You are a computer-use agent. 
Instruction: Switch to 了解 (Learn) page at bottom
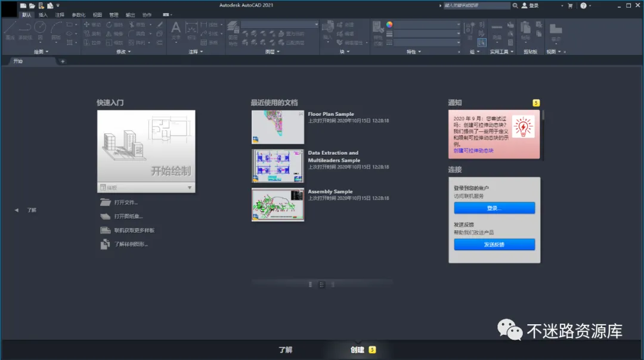click(x=286, y=350)
